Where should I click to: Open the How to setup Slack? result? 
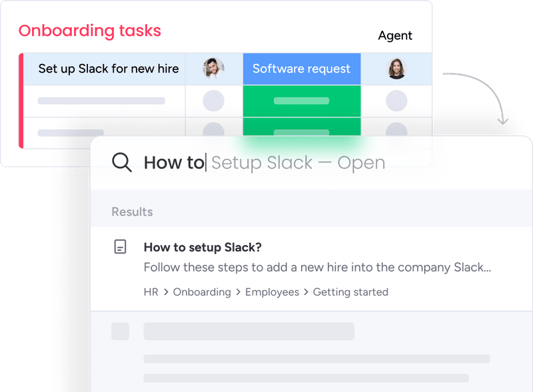pyautogui.click(x=203, y=248)
